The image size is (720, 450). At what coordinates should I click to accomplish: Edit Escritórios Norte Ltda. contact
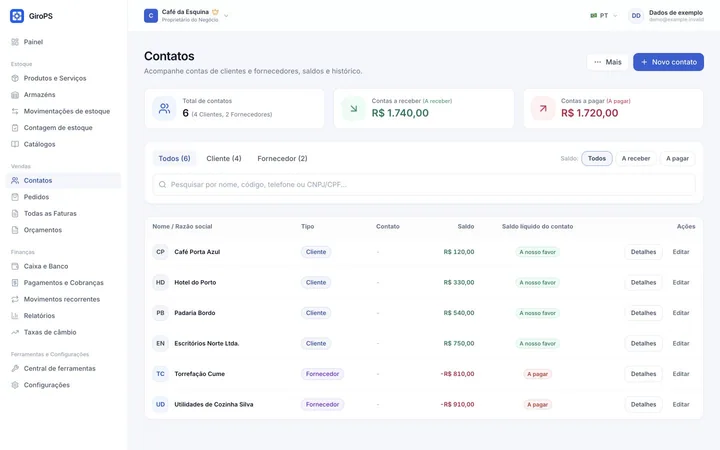[681, 343]
